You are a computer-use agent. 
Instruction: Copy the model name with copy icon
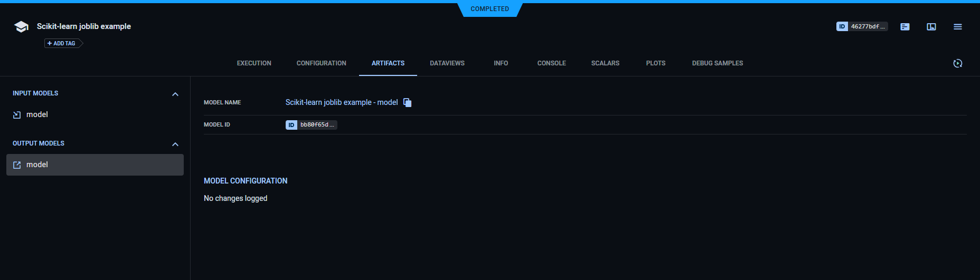407,103
